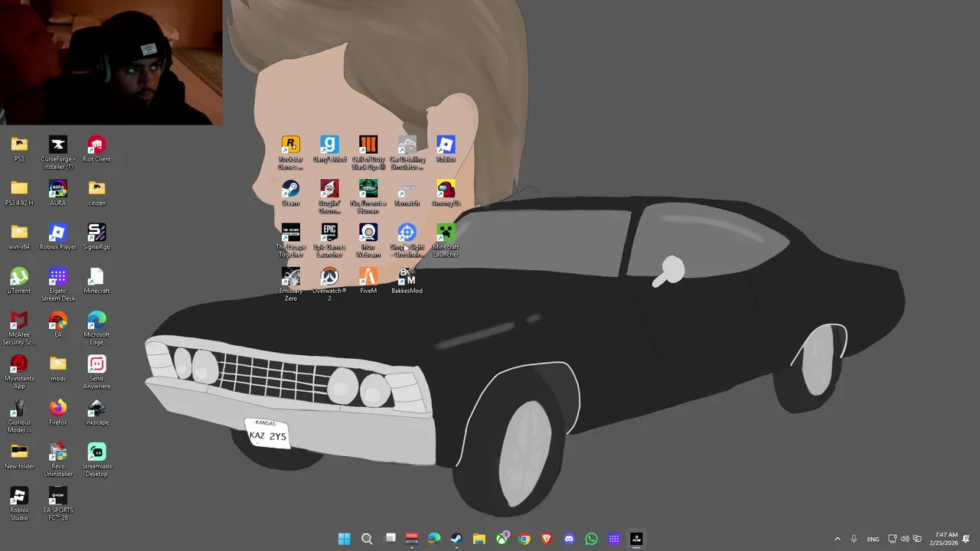Open the volume control in system tray
The width and height of the screenshot is (980, 551).
[x=905, y=539]
